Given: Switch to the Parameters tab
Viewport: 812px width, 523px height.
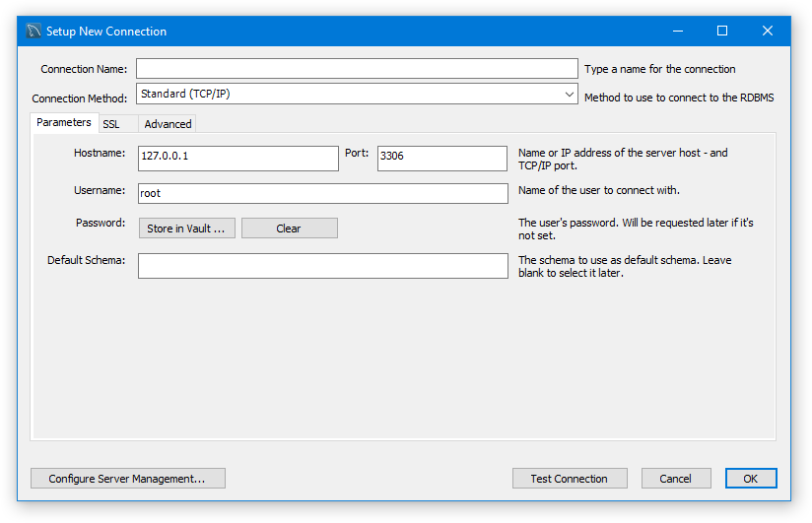Looking at the screenshot, I should pos(64,123).
